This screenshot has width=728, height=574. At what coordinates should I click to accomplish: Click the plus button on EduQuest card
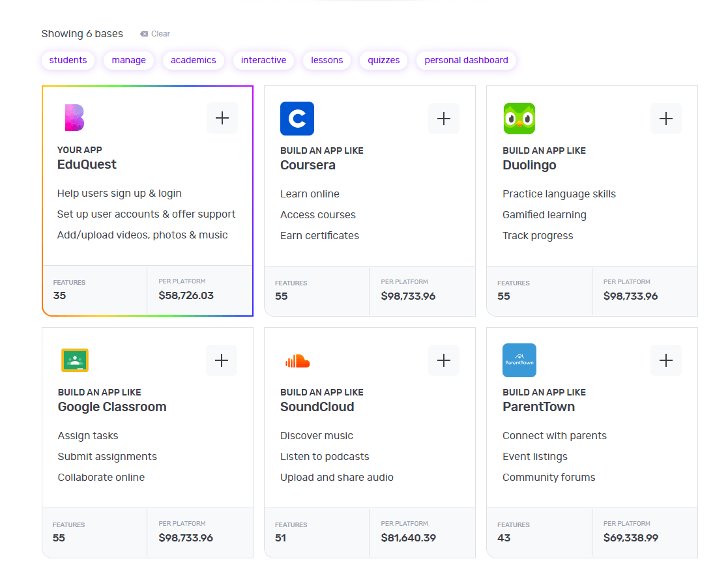pyautogui.click(x=222, y=118)
